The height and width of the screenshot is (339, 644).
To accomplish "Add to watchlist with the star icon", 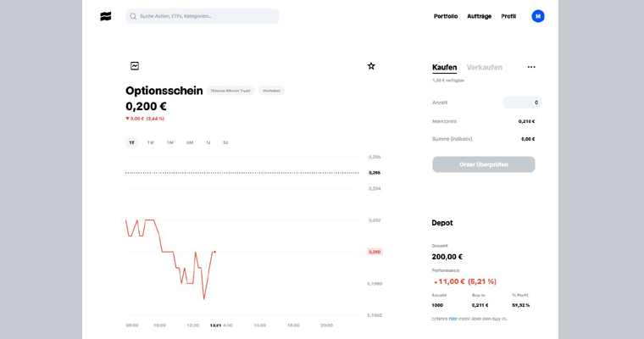I will 371,66.
